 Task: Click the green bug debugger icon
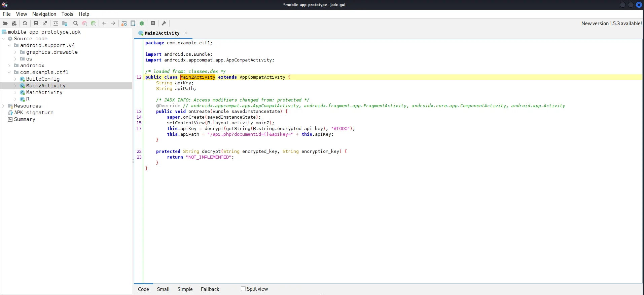point(142,23)
